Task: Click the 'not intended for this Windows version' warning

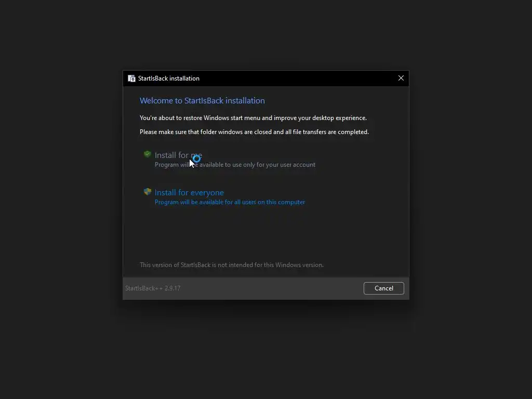Action: coord(232,265)
